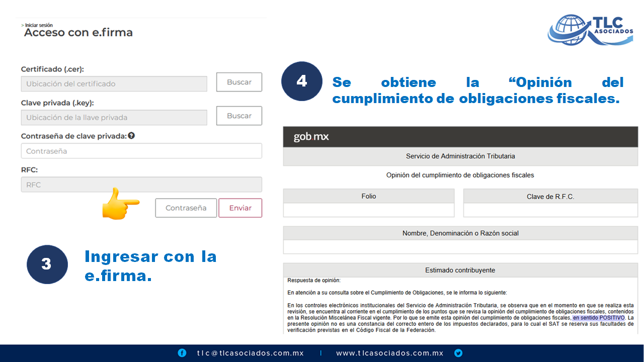
Task: Click the Ubicación del certificado field
Action: point(114,84)
